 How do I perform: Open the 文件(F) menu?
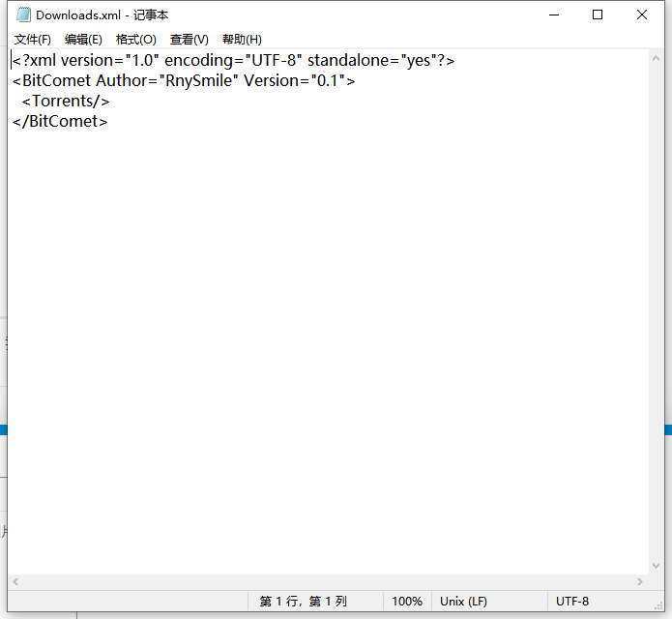32,40
